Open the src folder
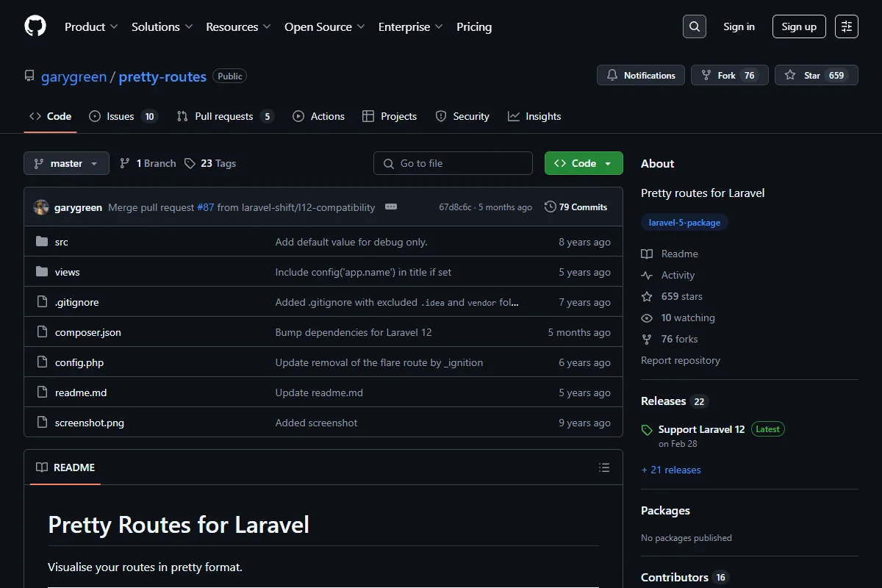The height and width of the screenshot is (588, 882). [61, 242]
